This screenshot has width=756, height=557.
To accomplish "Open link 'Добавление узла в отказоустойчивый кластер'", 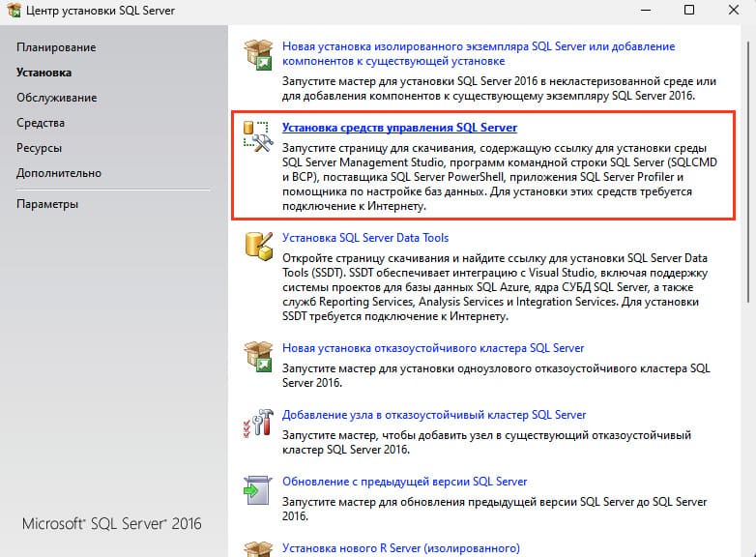I will tap(434, 415).
